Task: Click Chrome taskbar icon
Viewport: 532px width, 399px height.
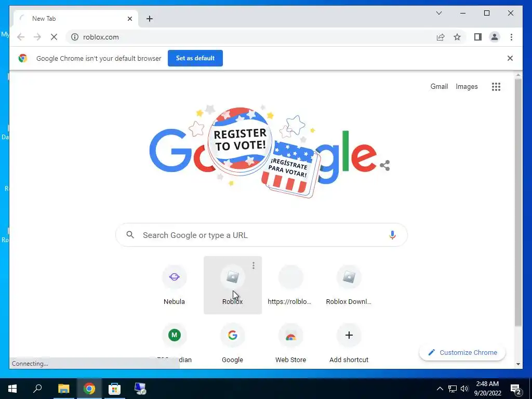Action: point(89,389)
